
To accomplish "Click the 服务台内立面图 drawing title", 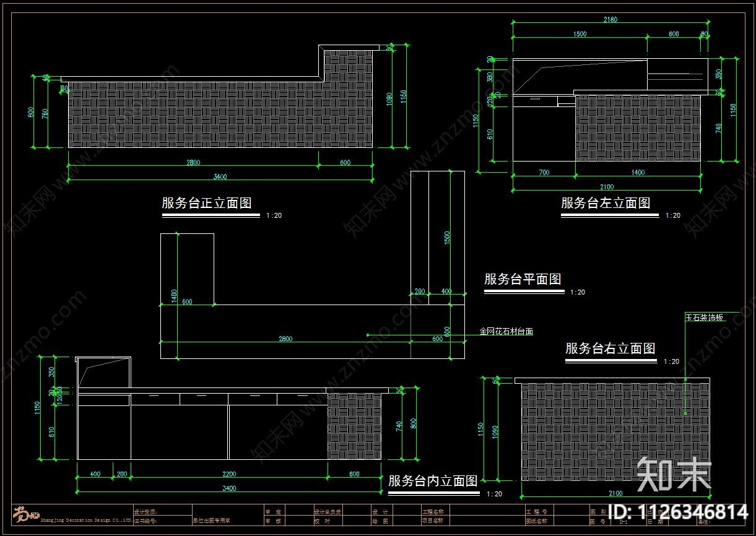I will pyautogui.click(x=433, y=481).
